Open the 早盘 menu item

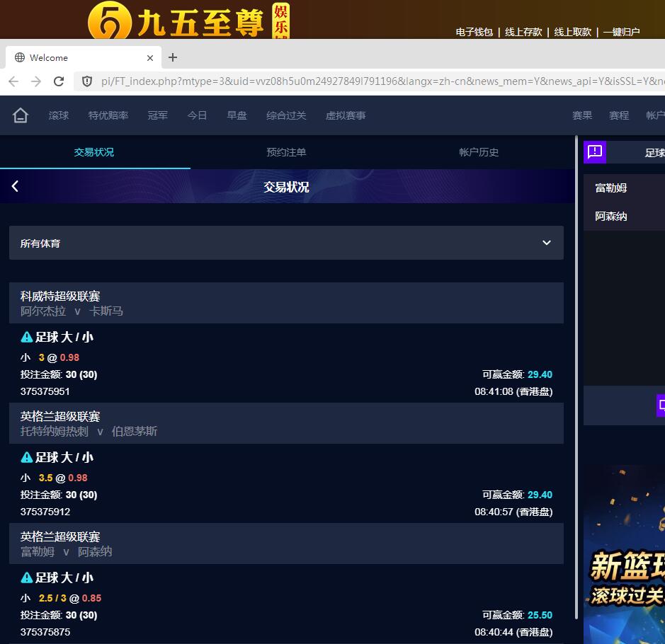237,115
